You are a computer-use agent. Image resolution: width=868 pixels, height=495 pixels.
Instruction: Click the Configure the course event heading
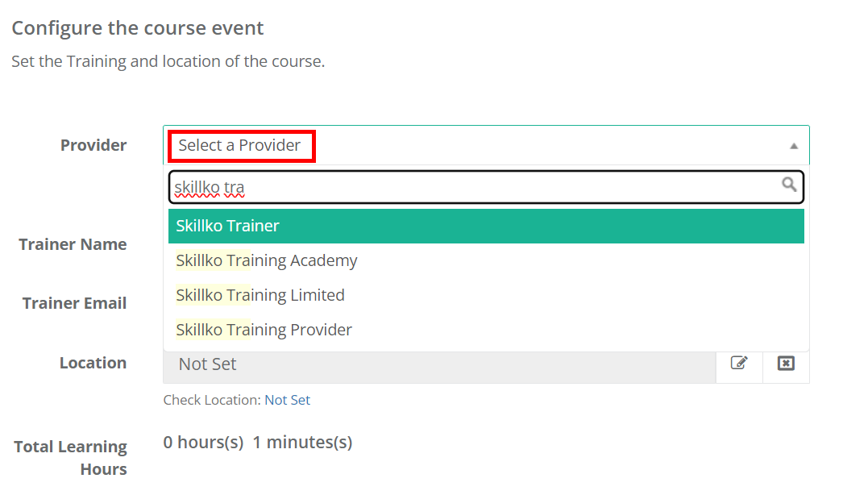137,27
